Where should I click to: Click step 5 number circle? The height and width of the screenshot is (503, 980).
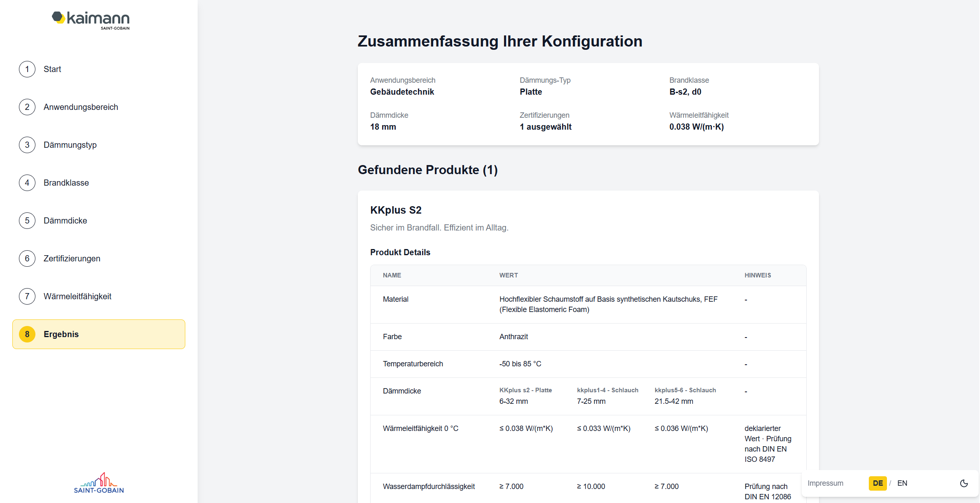tap(27, 221)
